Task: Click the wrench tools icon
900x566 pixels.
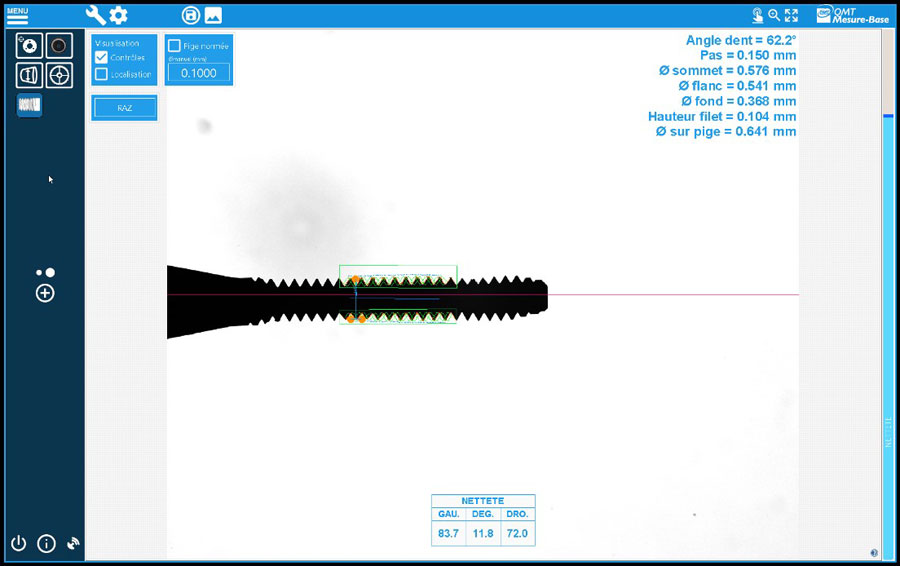Action: (96, 15)
